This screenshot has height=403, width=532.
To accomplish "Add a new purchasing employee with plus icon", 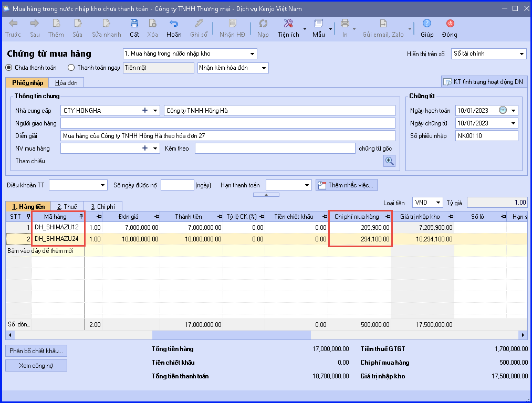I will [x=145, y=149].
